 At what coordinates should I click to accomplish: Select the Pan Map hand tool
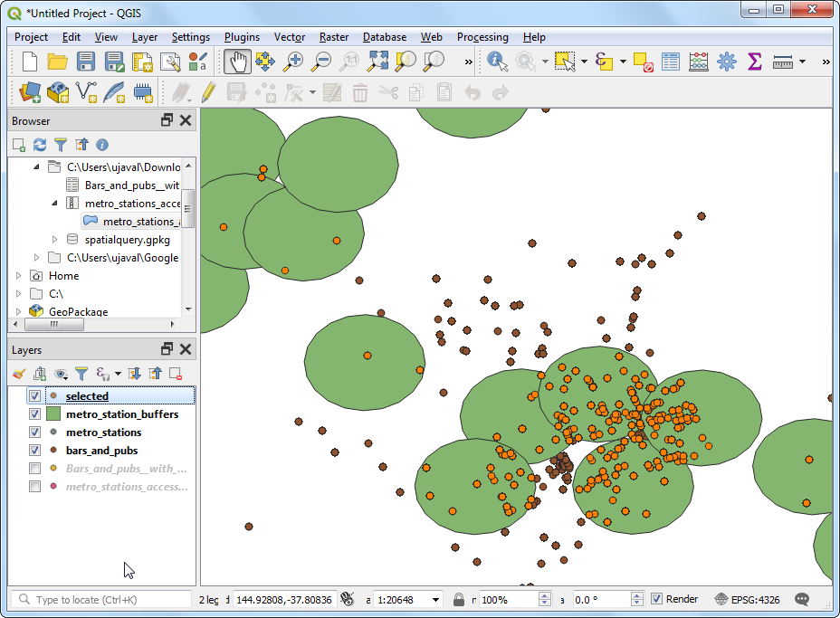(238, 62)
